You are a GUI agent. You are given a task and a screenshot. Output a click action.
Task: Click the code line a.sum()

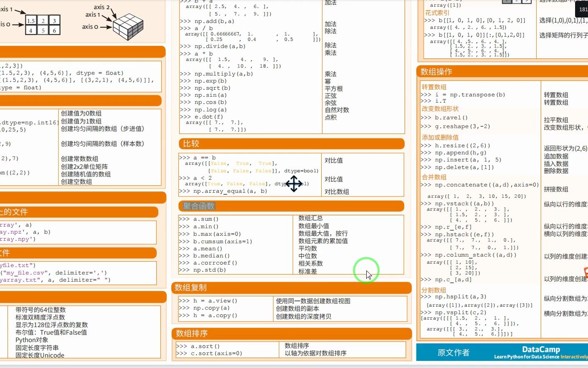click(199, 219)
